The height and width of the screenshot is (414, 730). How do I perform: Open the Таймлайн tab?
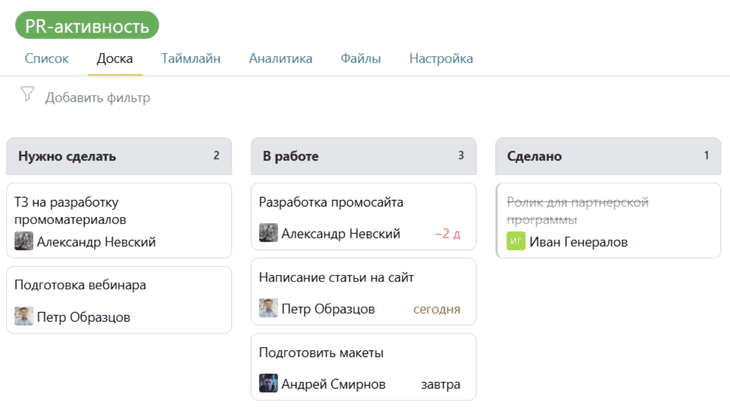click(191, 59)
